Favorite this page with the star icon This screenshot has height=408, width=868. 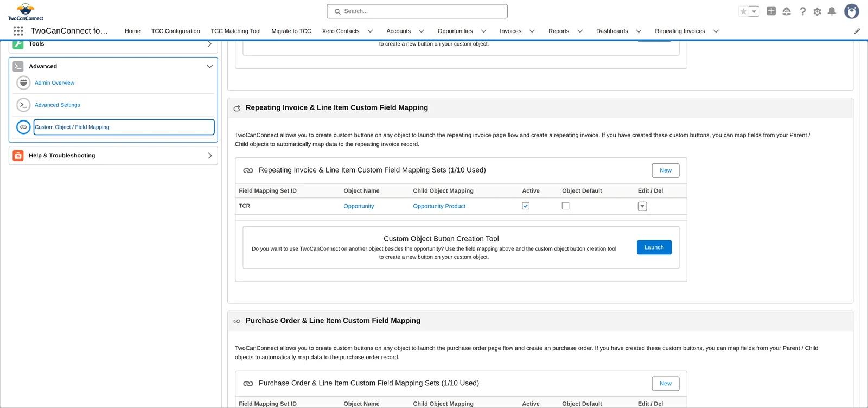click(x=744, y=11)
